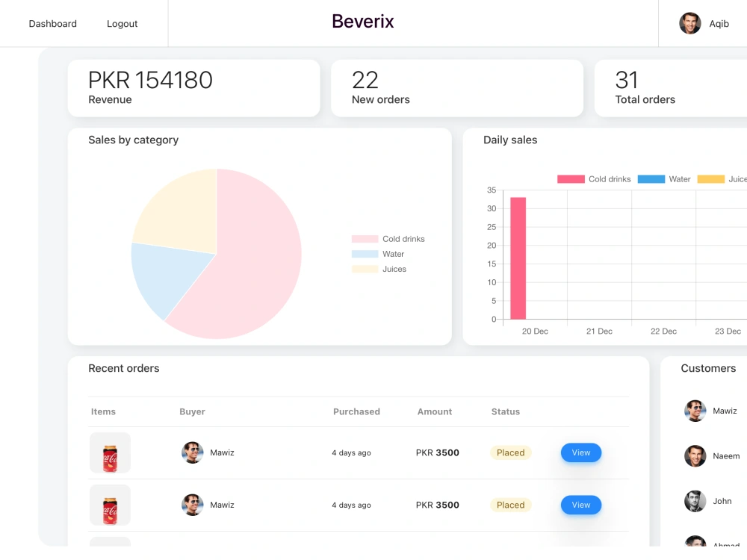Viewport: 747px width, 560px height.
Task: Click the 21 Dec axis label
Action: click(x=599, y=332)
